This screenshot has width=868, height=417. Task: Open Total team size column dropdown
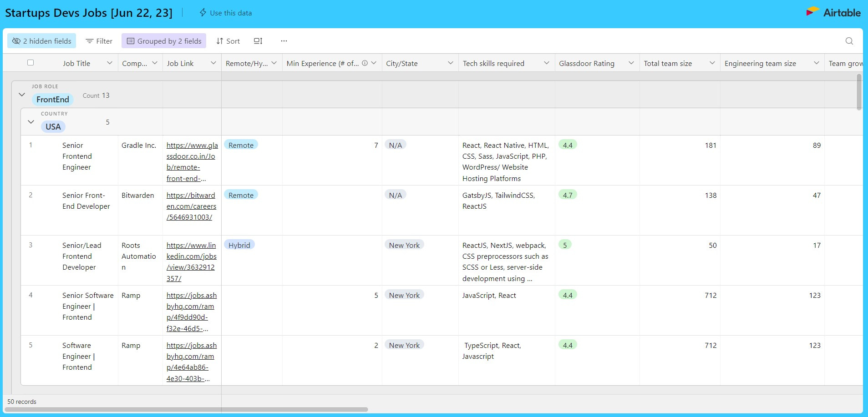coord(712,63)
